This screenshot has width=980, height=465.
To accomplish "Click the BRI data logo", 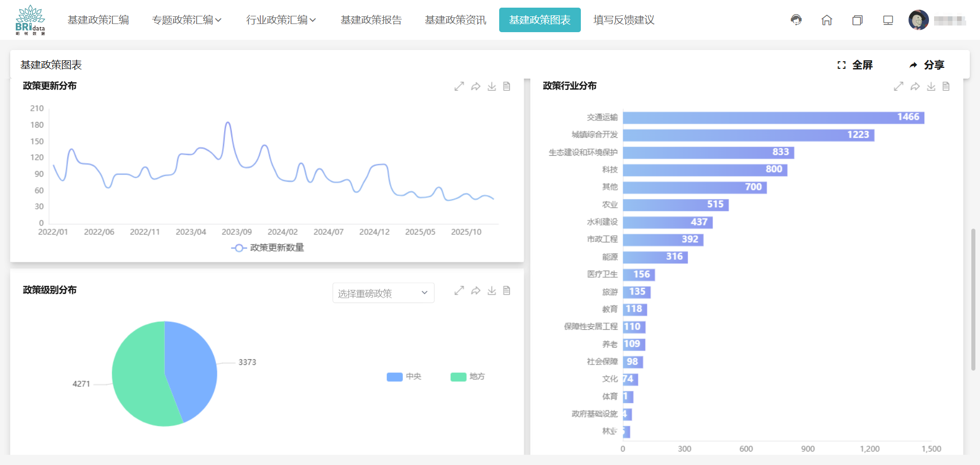I will point(30,20).
